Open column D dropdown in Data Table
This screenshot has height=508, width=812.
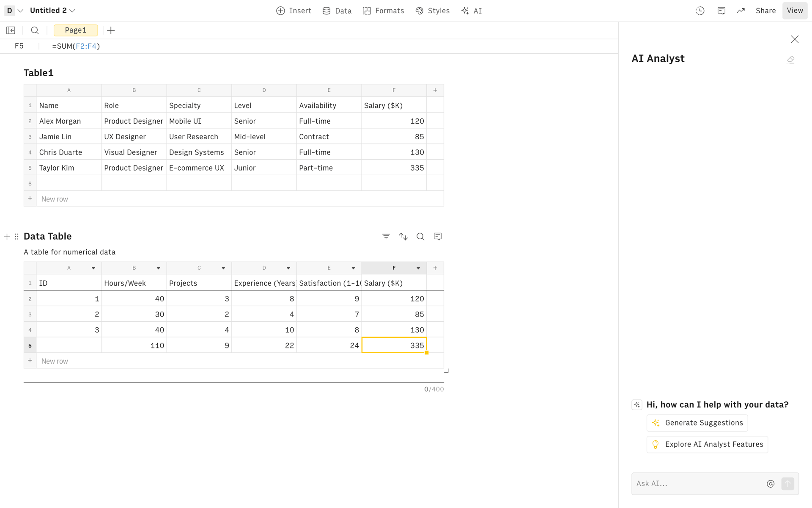288,268
